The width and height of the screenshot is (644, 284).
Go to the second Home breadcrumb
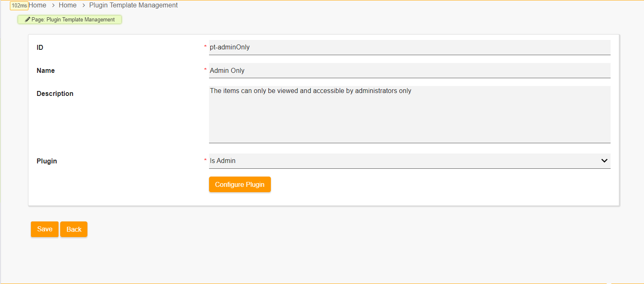click(68, 5)
